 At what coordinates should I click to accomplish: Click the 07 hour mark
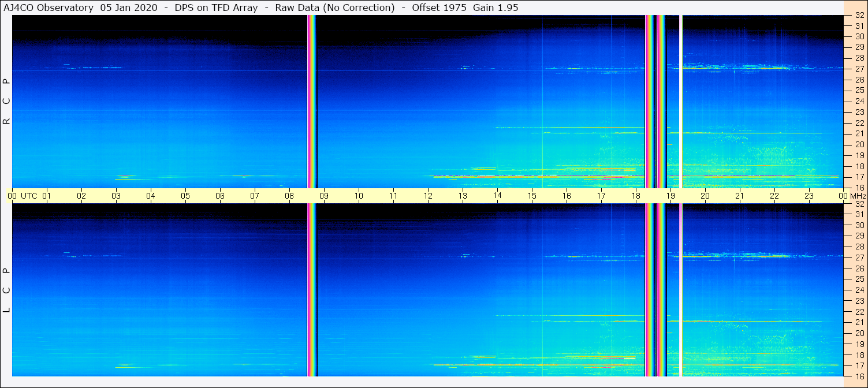coord(255,196)
